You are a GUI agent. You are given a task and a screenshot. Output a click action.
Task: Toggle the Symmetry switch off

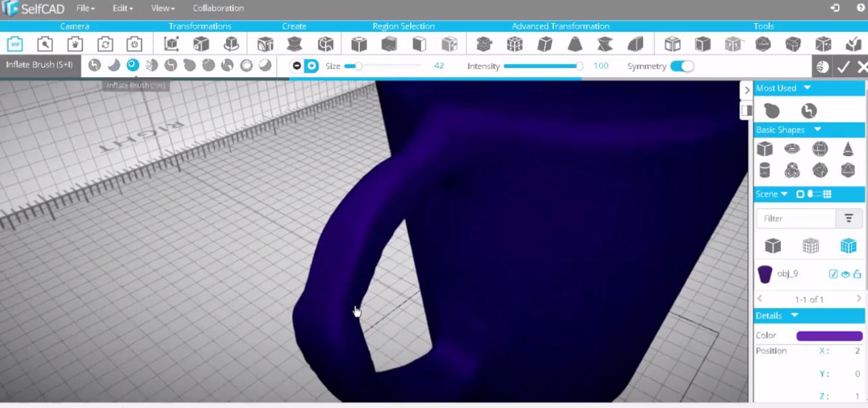pos(684,66)
